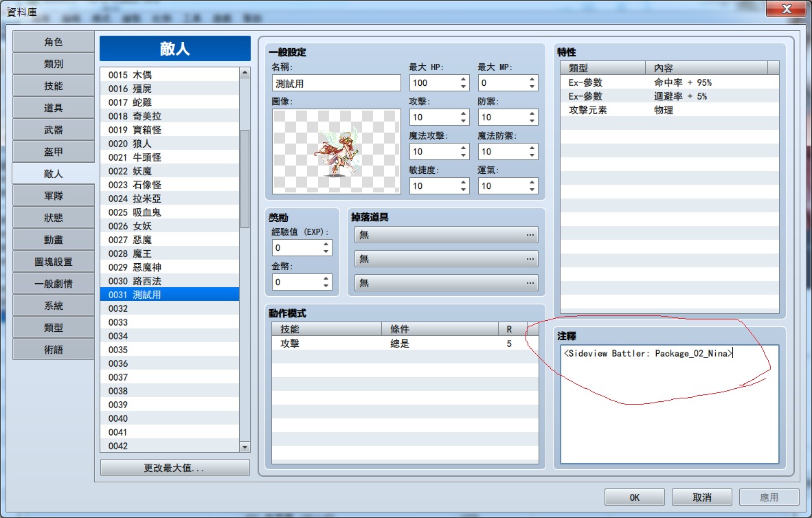Open the second 掉落道具 drop item selector
The image size is (812, 518).
point(447,258)
